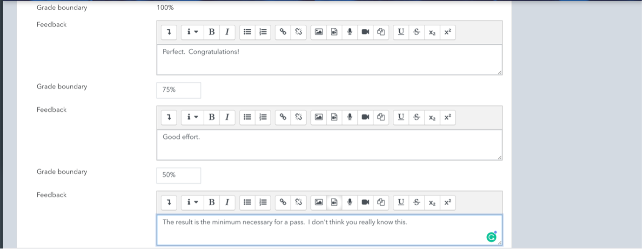The width and height of the screenshot is (644, 250).
Task: Insert numbered list in 'Perfect. Congratulations!' editor
Action: coord(263,32)
